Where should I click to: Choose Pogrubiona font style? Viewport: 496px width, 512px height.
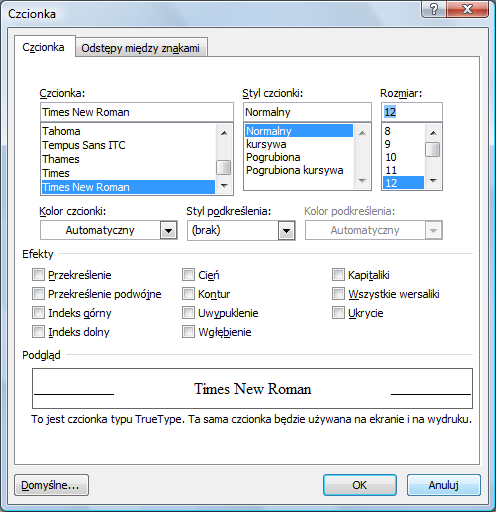299,157
